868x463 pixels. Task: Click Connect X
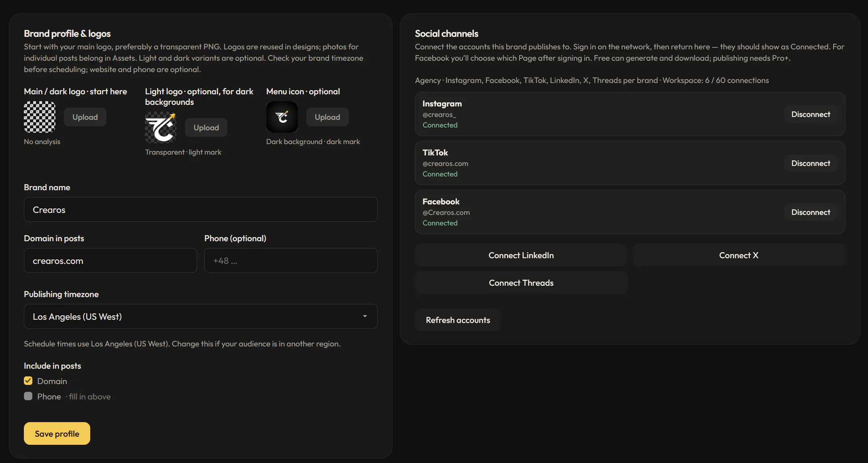click(x=739, y=255)
